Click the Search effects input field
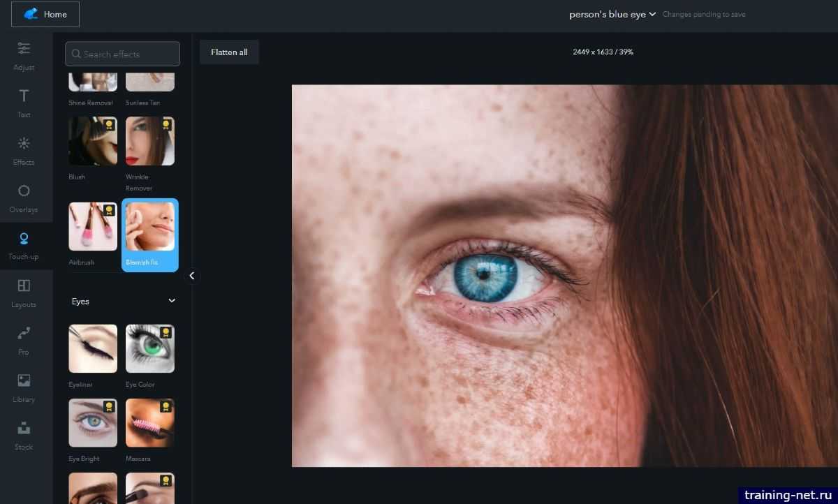838x504 pixels. [x=123, y=54]
